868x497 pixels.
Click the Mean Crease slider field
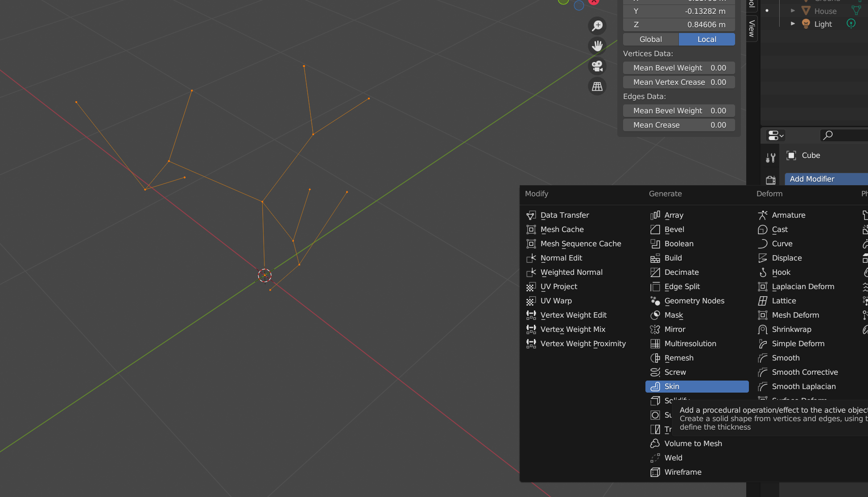678,125
